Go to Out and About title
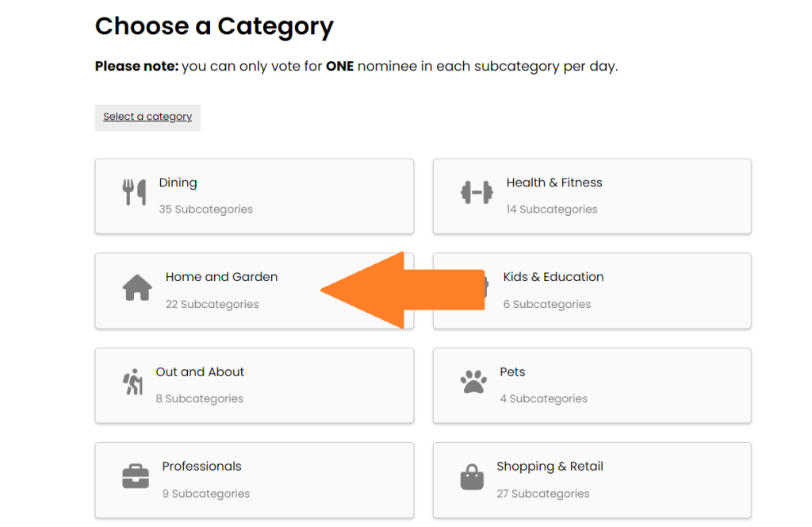812x527 pixels. coord(200,371)
